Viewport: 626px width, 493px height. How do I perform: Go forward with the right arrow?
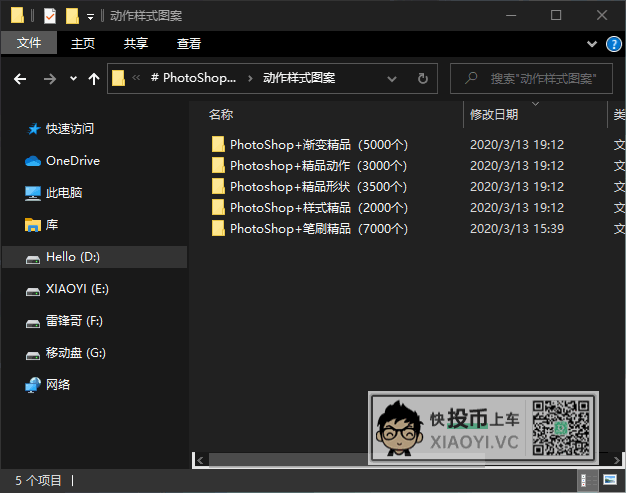[x=50, y=79]
